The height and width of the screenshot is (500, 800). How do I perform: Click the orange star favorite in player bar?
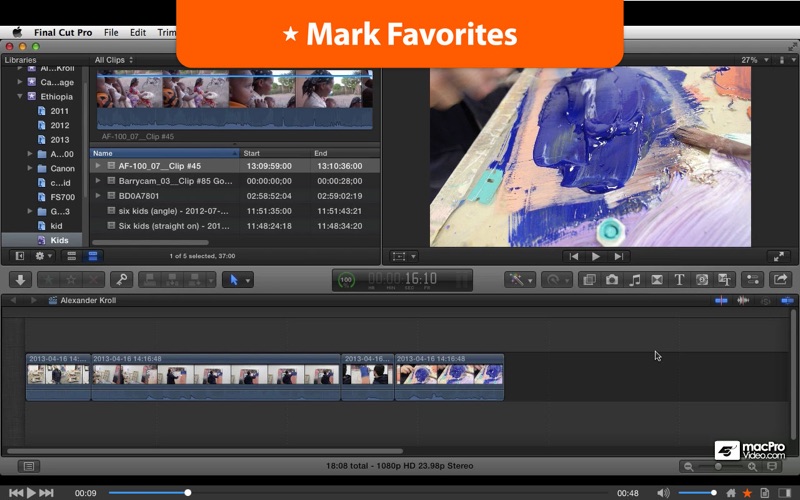(x=747, y=493)
